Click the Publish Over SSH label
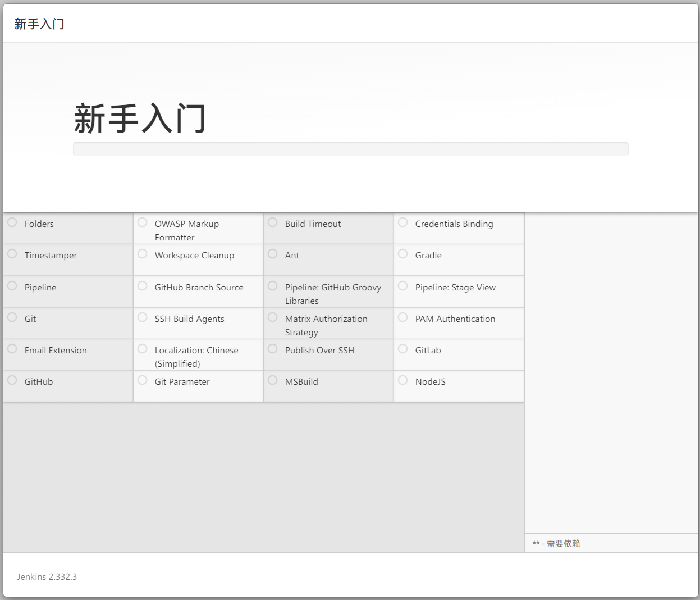This screenshot has width=700, height=600. click(x=319, y=350)
